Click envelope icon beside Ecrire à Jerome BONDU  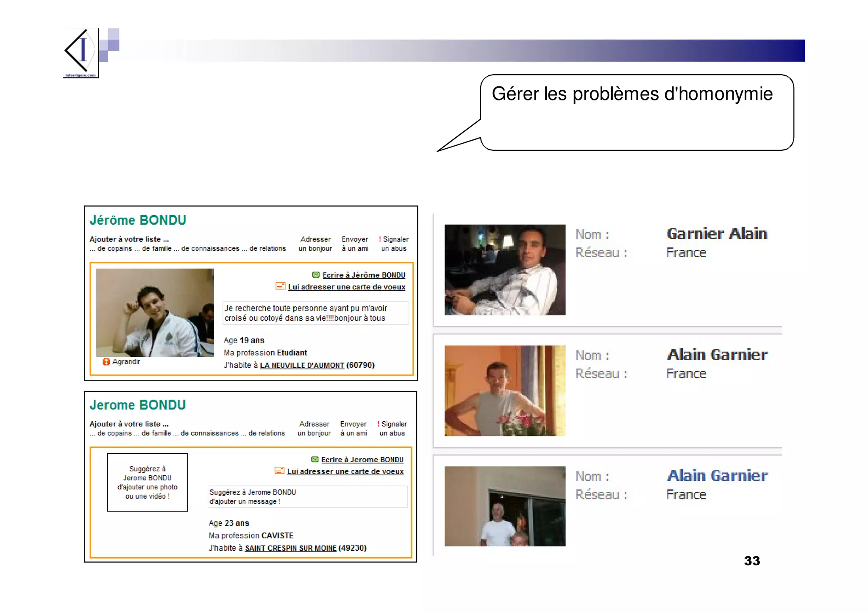tap(314, 459)
